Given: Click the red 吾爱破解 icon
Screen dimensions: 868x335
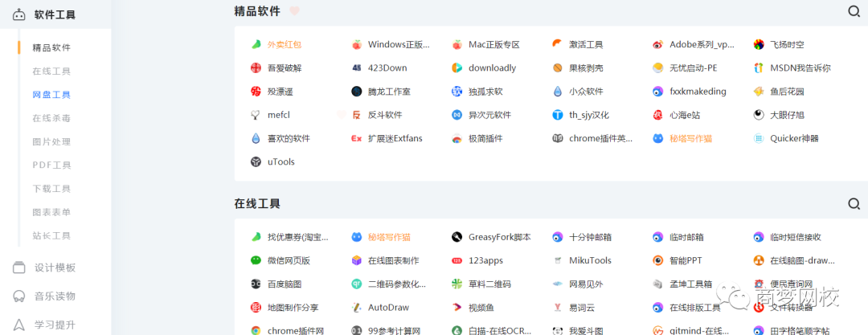Looking at the screenshot, I should tap(256, 68).
